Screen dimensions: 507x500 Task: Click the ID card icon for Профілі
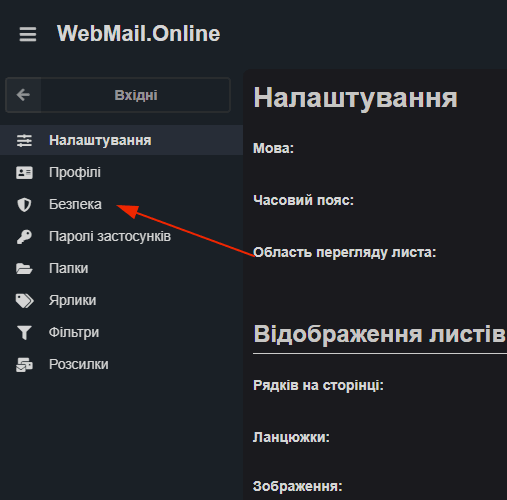pos(24,173)
